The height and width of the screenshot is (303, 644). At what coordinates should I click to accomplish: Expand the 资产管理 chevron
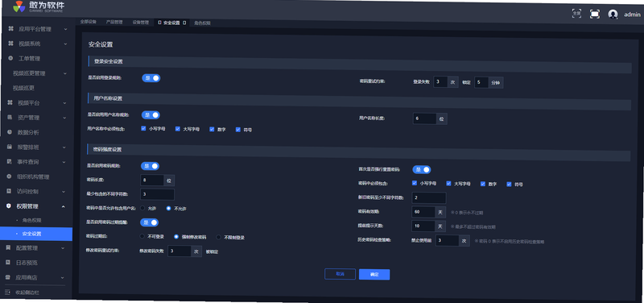64,118
